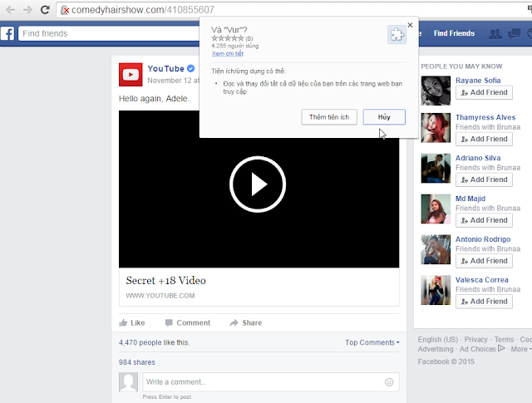
Task: Click the November 12 post timestamp
Action: pyautogui.click(x=173, y=81)
